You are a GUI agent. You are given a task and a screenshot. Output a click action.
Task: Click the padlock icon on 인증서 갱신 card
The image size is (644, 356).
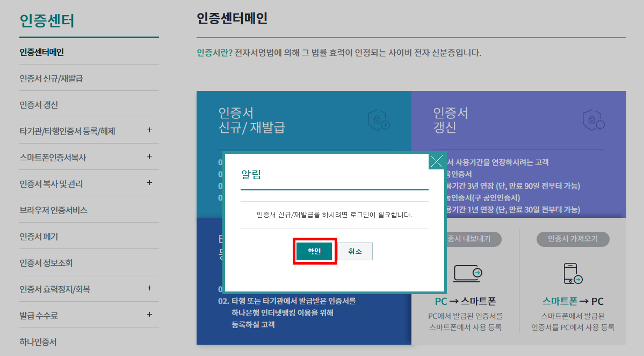click(x=592, y=120)
